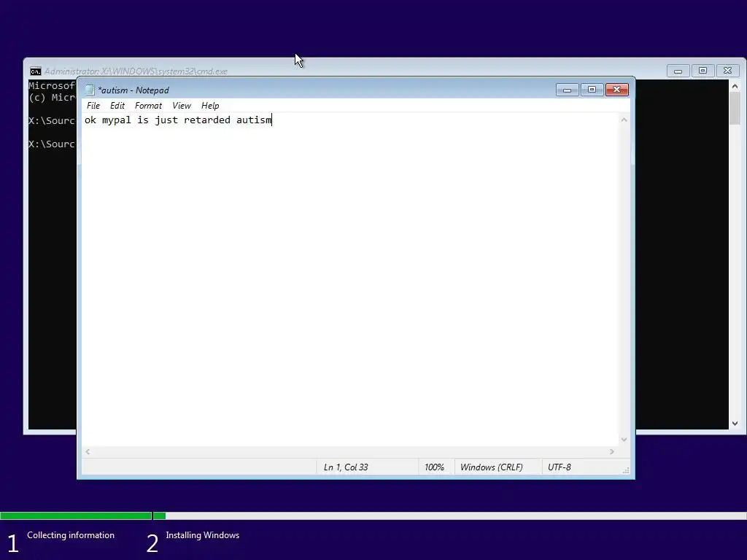Screen dimensions: 747x560
Task: Click the Notepad vertical scroll up arrow
Action: (624, 120)
